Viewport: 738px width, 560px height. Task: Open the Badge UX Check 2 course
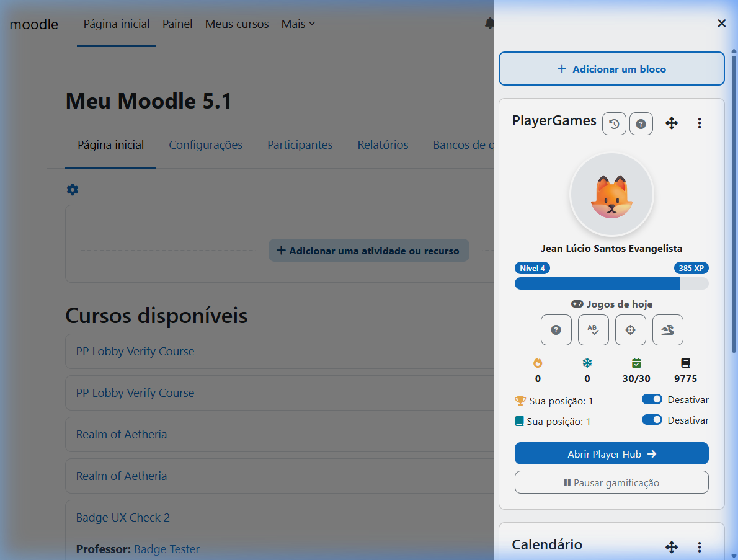(123, 518)
